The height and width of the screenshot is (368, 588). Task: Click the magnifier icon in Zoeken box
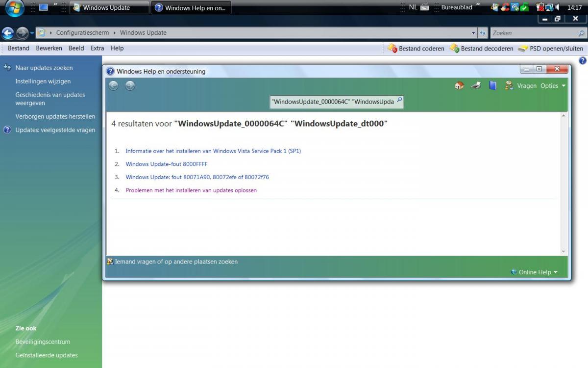pos(582,33)
